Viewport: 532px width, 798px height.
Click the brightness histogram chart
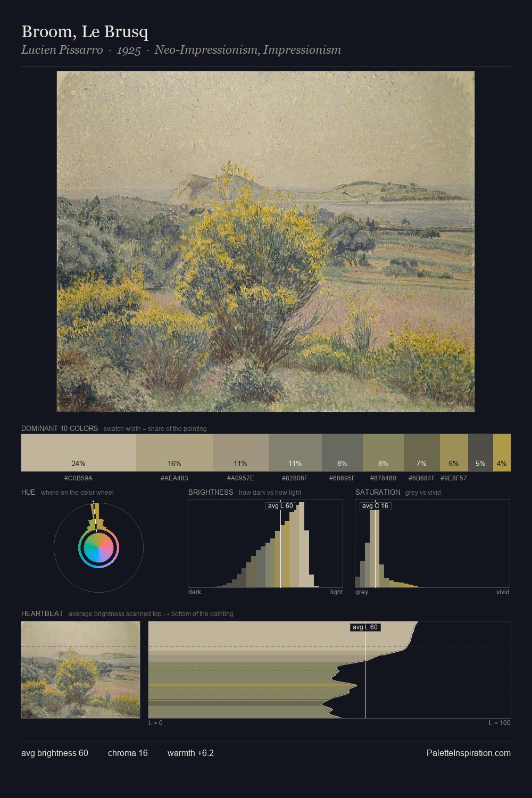pos(265,544)
